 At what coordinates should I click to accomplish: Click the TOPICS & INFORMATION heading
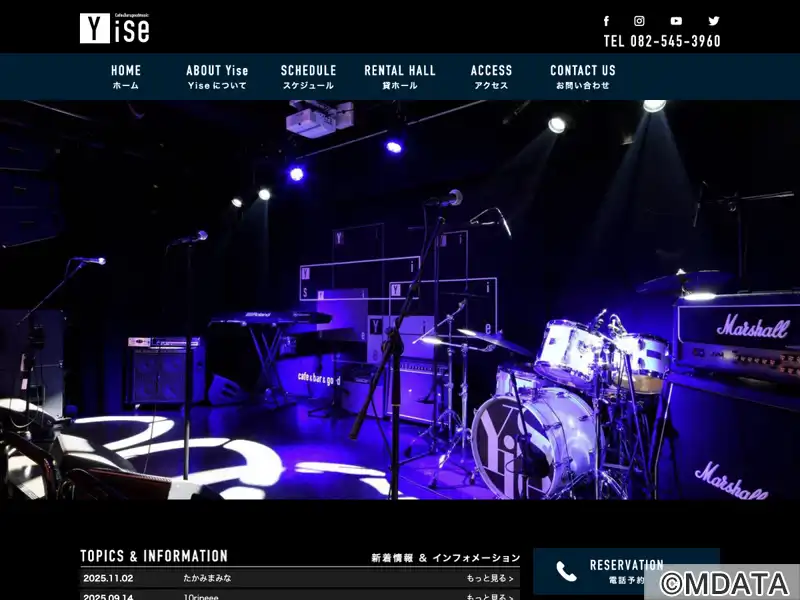154,556
